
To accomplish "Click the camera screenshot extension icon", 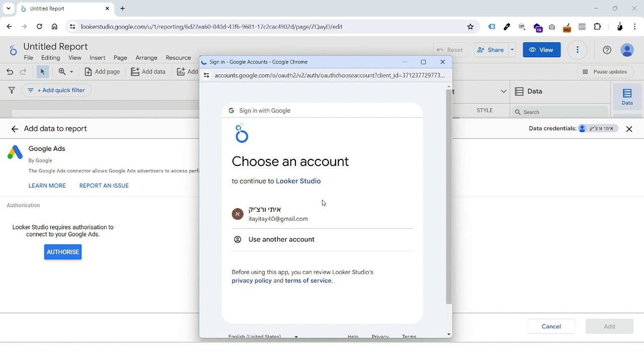I will [552, 27].
